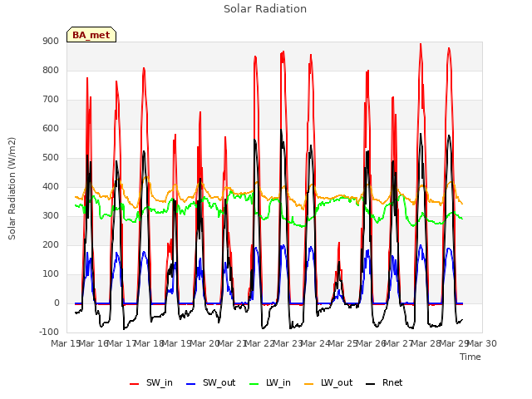This screenshot has height=399, width=532.
Task: Click the Rnet peak on Mar 22
Action: 281,130
